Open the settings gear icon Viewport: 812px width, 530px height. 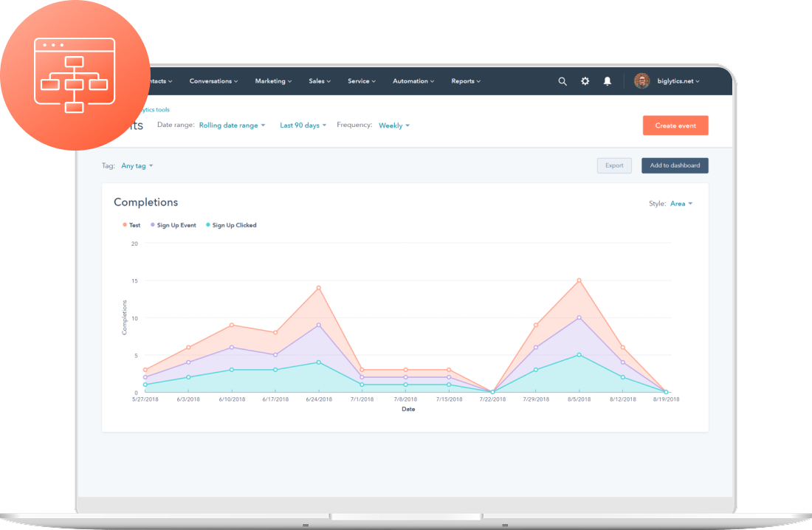(x=585, y=81)
